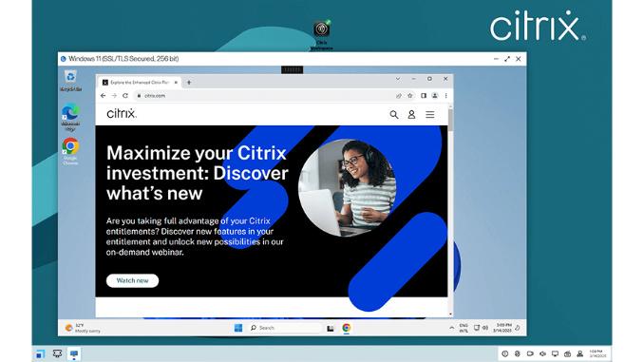Launch the Google Chrome desktop shortcut
This screenshot has height=362, width=644.
[x=70, y=151]
